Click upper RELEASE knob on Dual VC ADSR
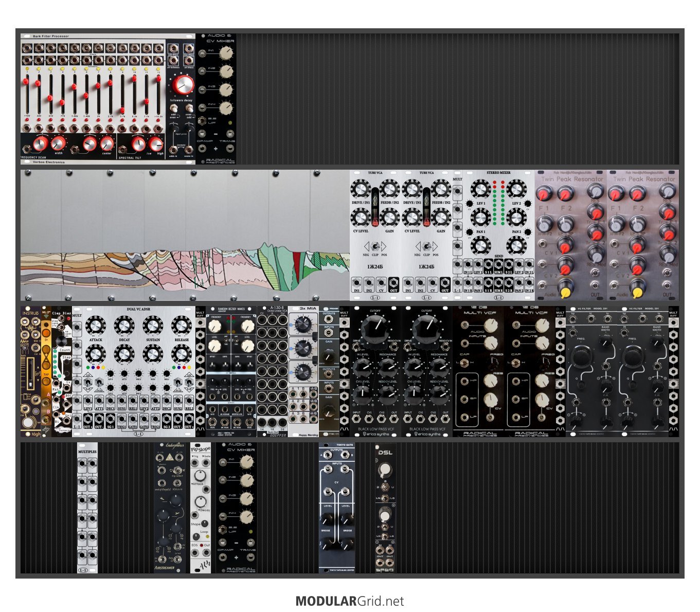Screen dimensions: 700x612 (181, 326)
